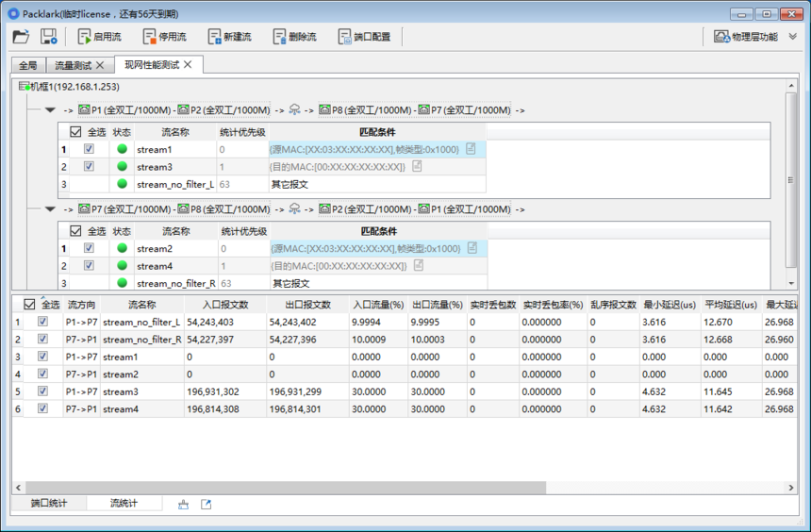
Task: Select 机框1(192.168.1.253) tree node
Action: pos(69,87)
